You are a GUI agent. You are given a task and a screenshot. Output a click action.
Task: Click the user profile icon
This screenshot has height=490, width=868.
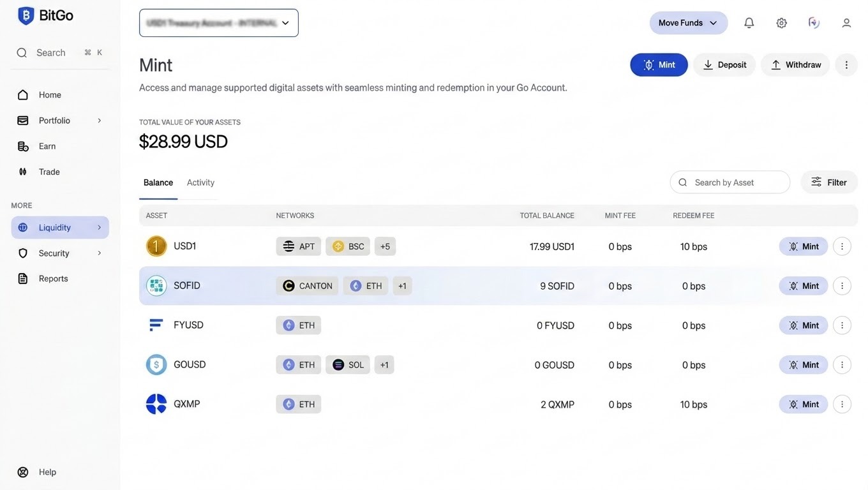846,23
